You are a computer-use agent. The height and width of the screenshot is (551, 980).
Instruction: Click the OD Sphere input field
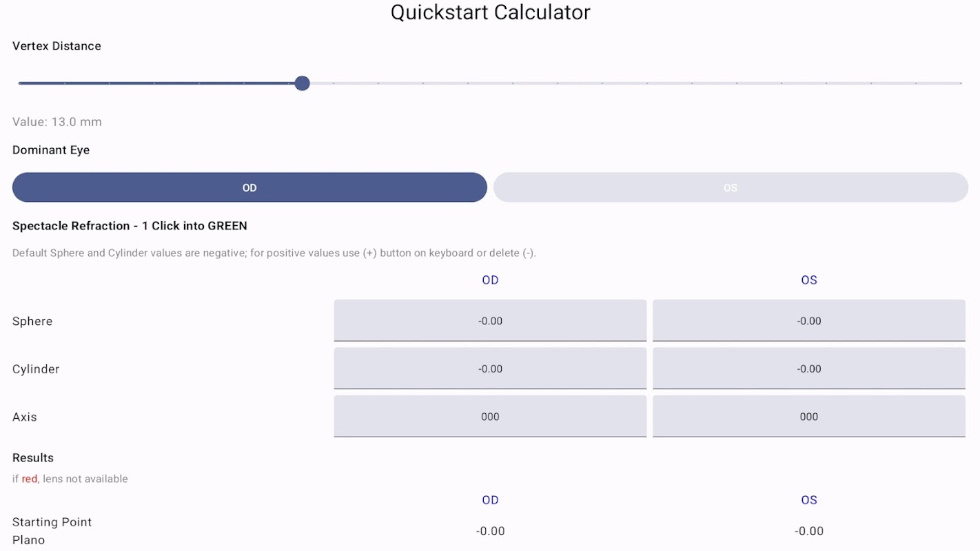[x=490, y=320]
